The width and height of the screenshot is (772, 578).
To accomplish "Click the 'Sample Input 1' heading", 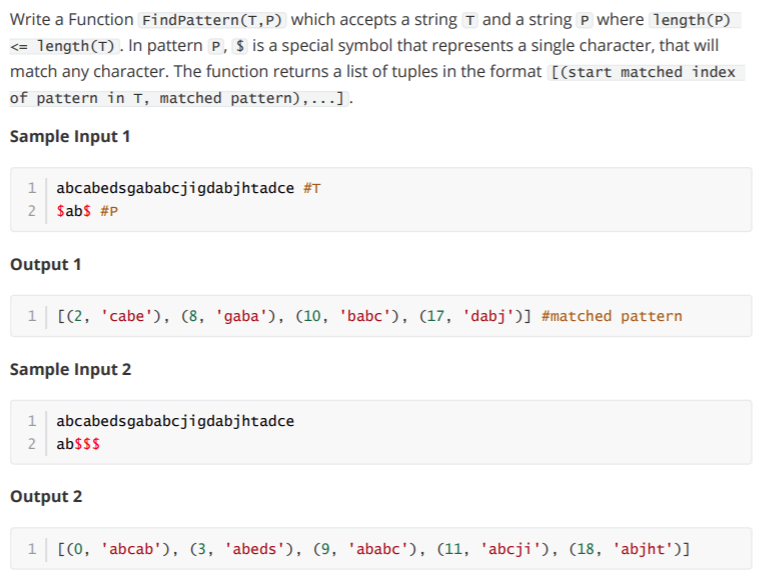I will (x=70, y=136).
